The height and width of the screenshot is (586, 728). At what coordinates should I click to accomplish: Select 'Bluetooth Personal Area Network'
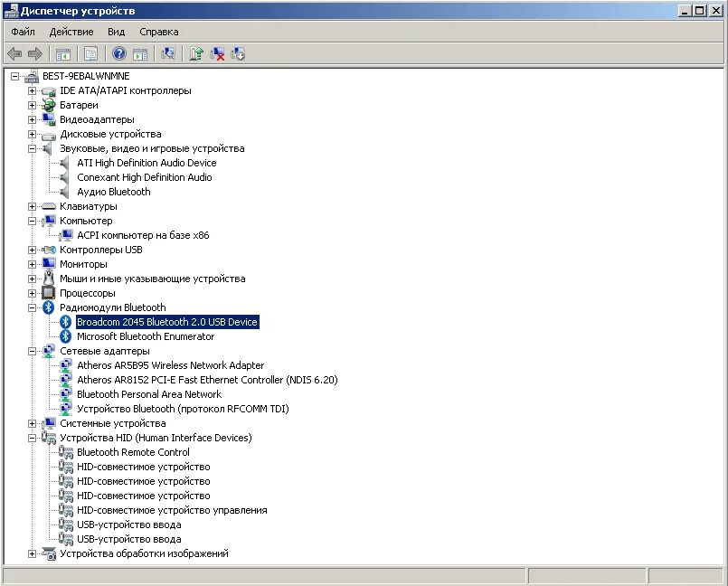[x=149, y=394]
